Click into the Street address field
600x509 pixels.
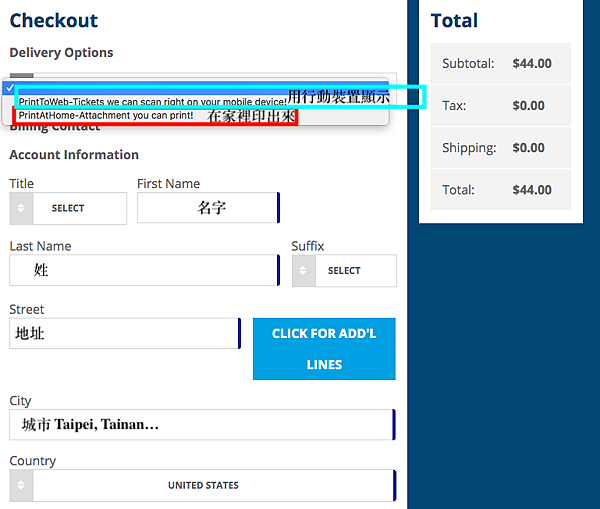point(124,333)
